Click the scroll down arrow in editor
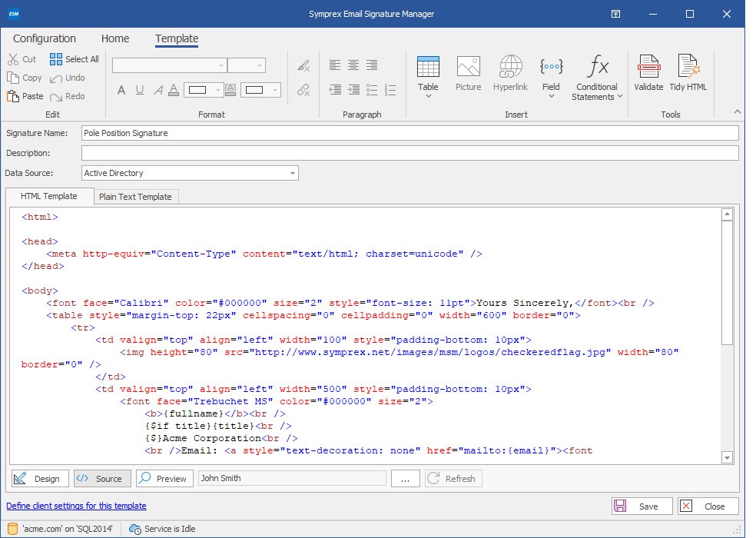Viewport: 756px width, 538px height. pyautogui.click(x=727, y=457)
